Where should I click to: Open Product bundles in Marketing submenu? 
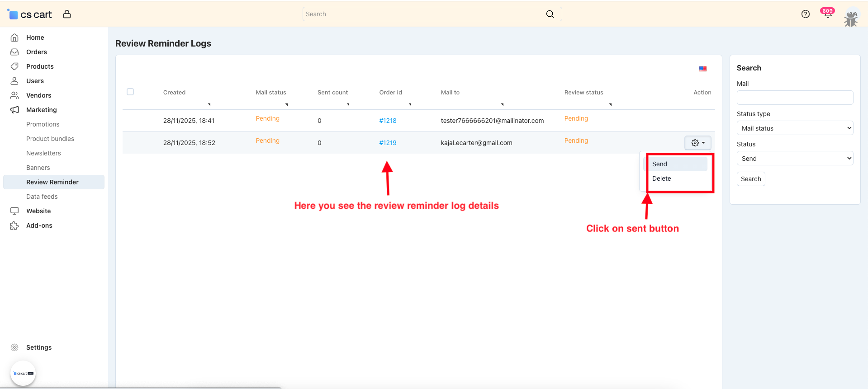click(50, 139)
